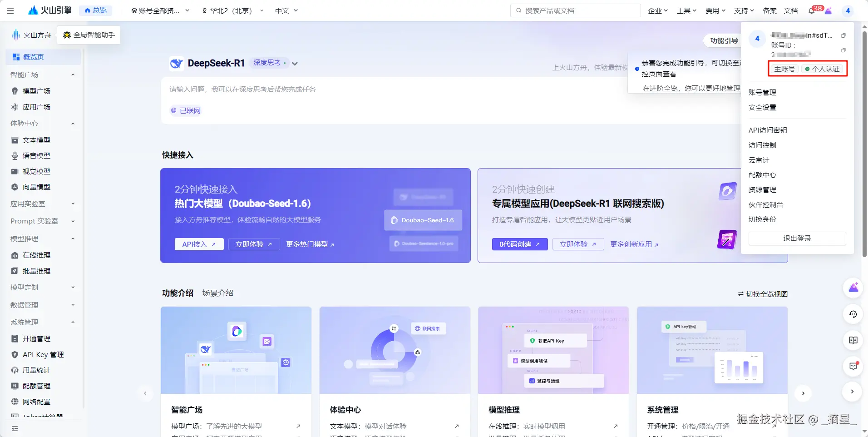The width and height of the screenshot is (868, 437).
Task: Open 批量推理 in the sidebar
Action: point(37,271)
